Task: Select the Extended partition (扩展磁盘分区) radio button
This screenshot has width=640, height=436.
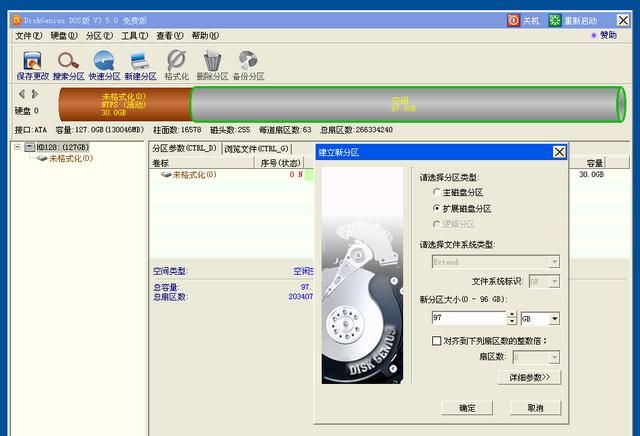Action: pos(436,208)
